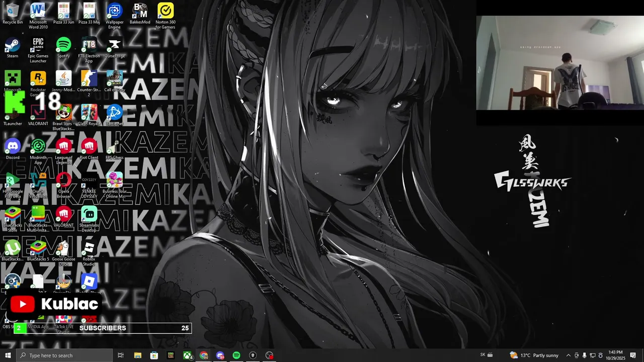This screenshot has width=644, height=362.
Task: Launch Modrinth App icon
Action: pos(38,151)
